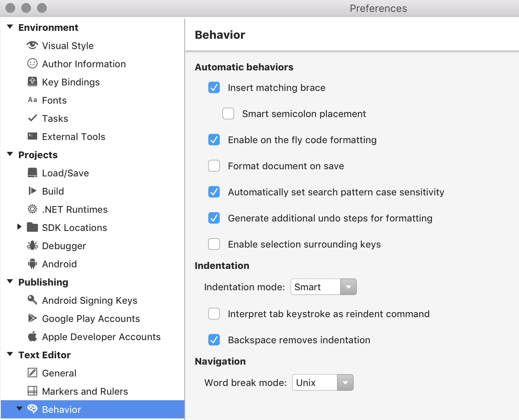The image size is (519, 420).
Task: Click the Fonts 'Aa' icon
Action: pos(32,100)
